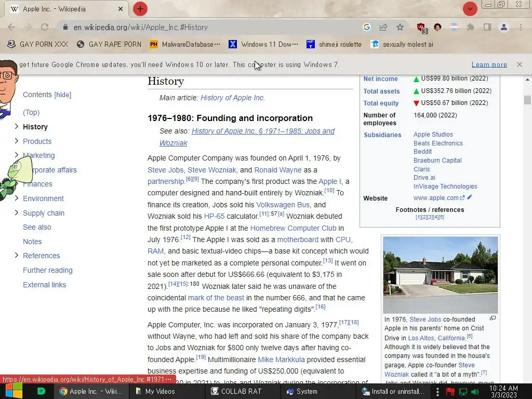Expand the Environment section chevron
The image size is (532, 399).
point(16,198)
